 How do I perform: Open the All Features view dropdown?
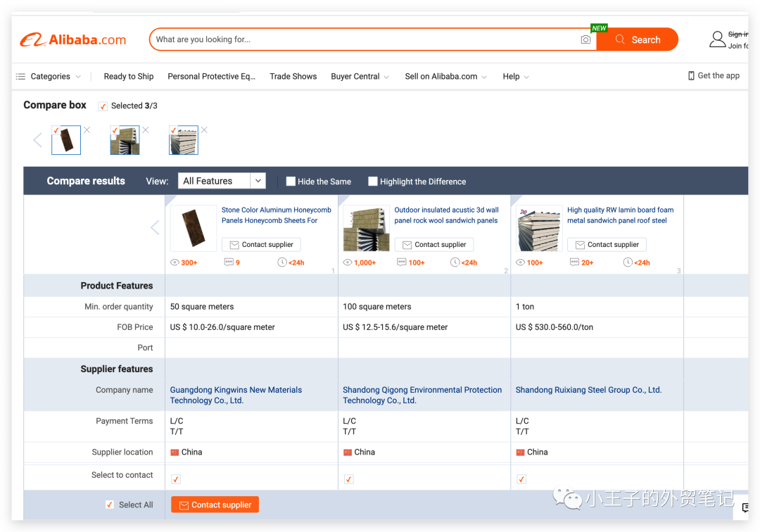tap(222, 181)
